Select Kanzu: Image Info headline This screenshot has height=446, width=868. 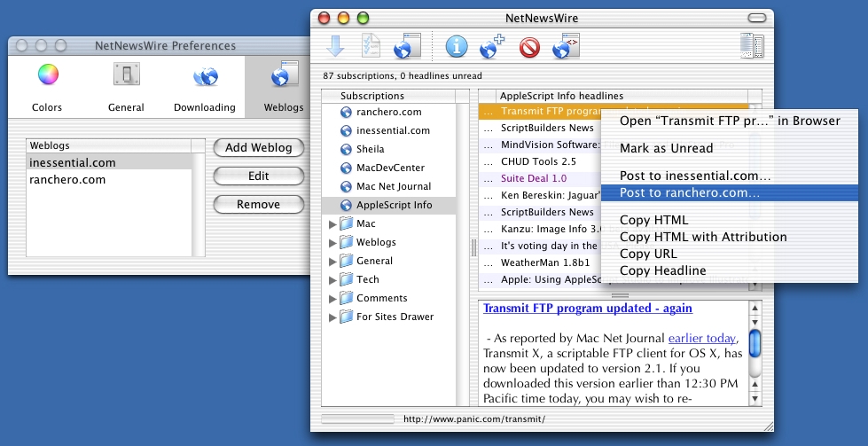(540, 229)
